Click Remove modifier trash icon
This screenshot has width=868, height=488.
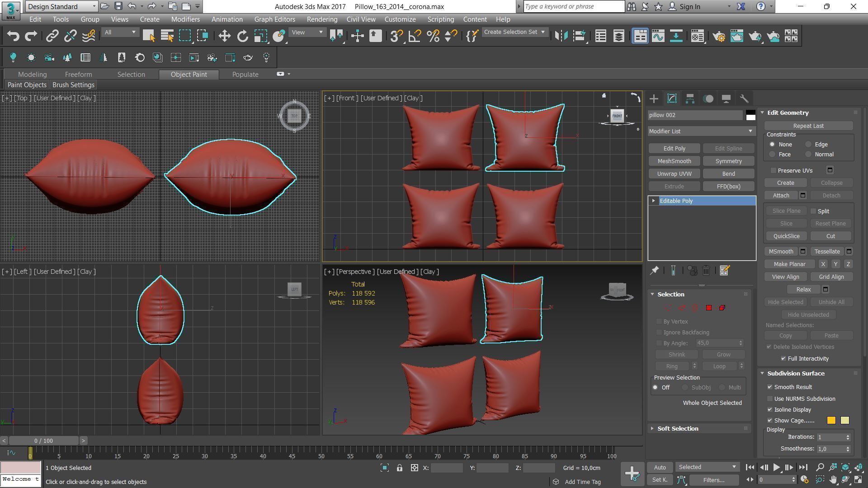(x=706, y=271)
